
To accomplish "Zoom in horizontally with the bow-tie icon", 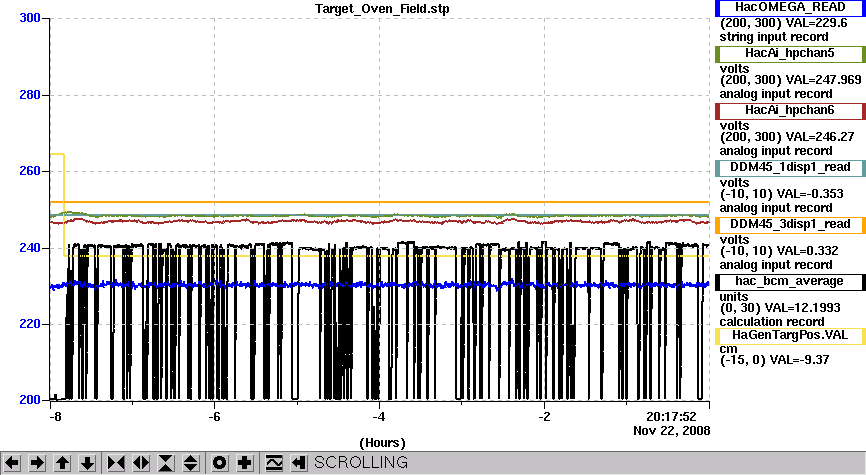I will [115, 462].
